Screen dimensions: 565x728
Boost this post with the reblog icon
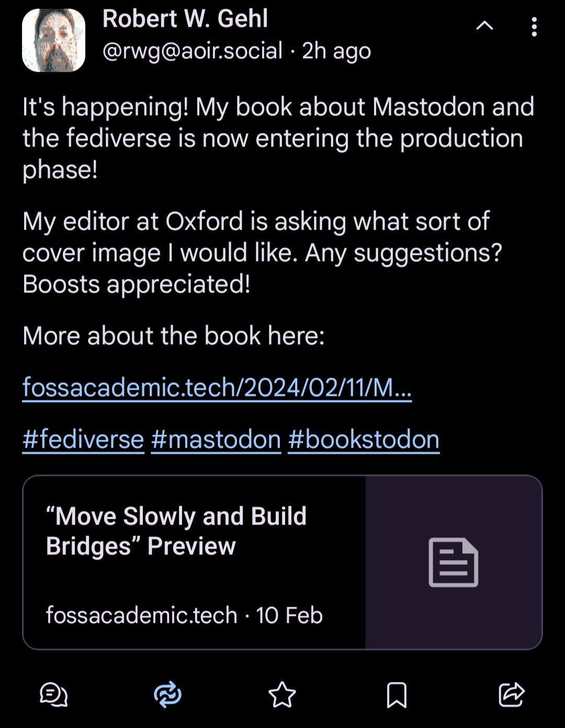[167, 695]
